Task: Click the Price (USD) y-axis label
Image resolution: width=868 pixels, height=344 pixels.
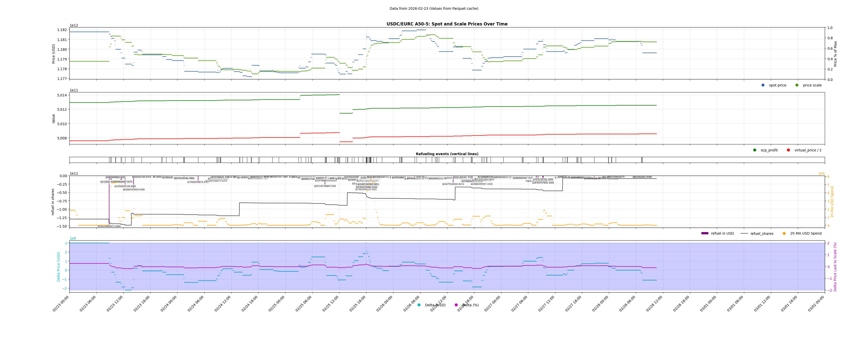Action: point(53,54)
